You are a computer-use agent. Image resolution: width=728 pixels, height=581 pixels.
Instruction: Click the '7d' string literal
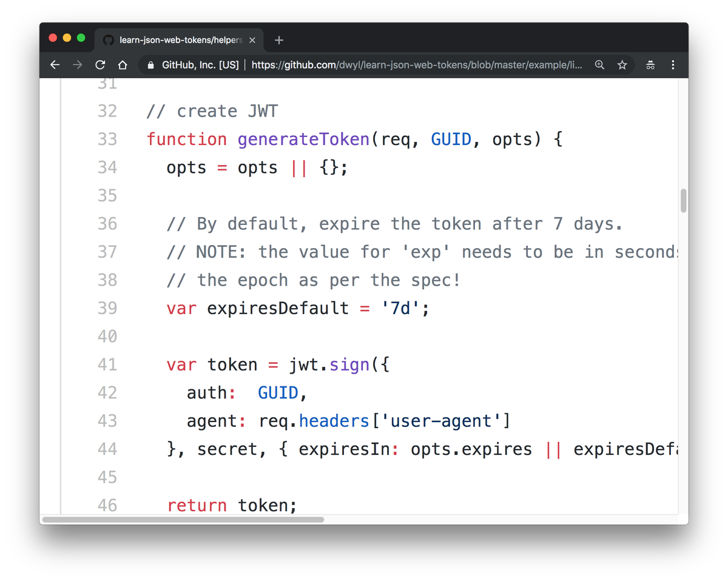tap(400, 308)
